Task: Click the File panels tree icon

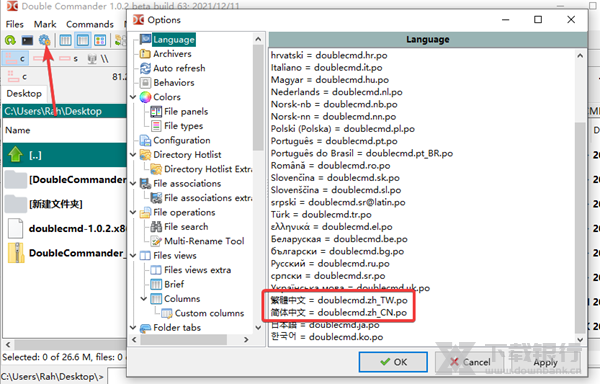Action: [x=156, y=112]
